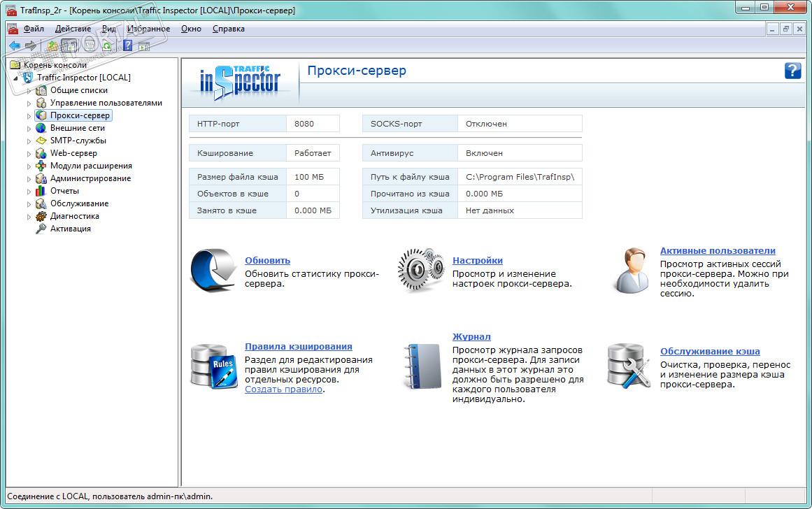The width and height of the screenshot is (812, 509).
Task: Select the Диагностика gear icon
Action: tap(41, 216)
